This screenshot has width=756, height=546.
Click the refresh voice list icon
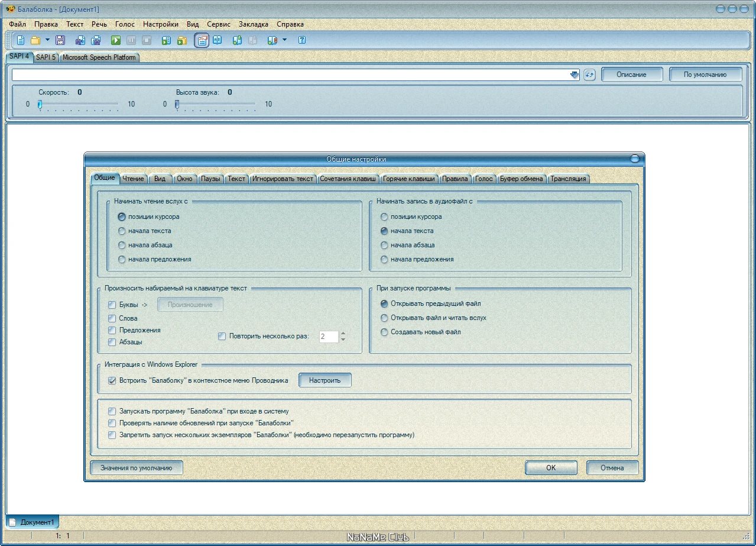pos(589,75)
